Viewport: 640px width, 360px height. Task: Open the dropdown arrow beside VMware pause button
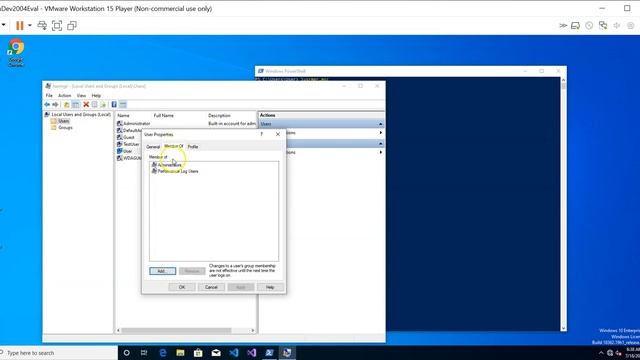(30, 25)
